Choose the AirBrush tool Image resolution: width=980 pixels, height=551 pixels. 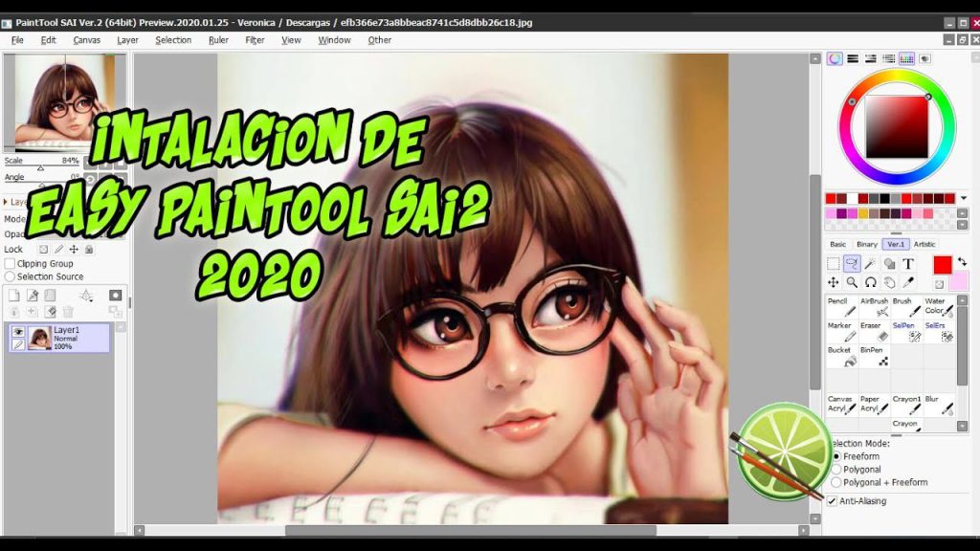[875, 306]
